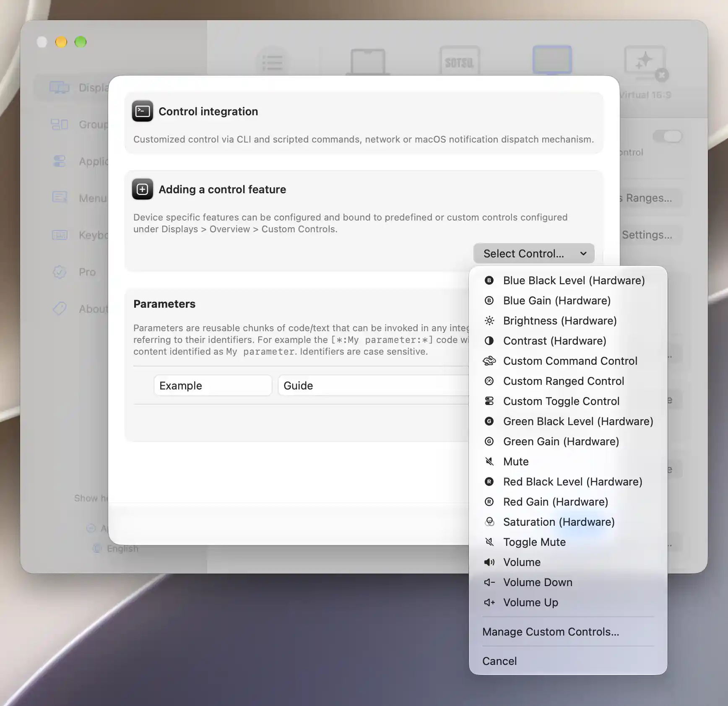Click the Control integration terminal icon
The height and width of the screenshot is (706, 728).
(143, 111)
